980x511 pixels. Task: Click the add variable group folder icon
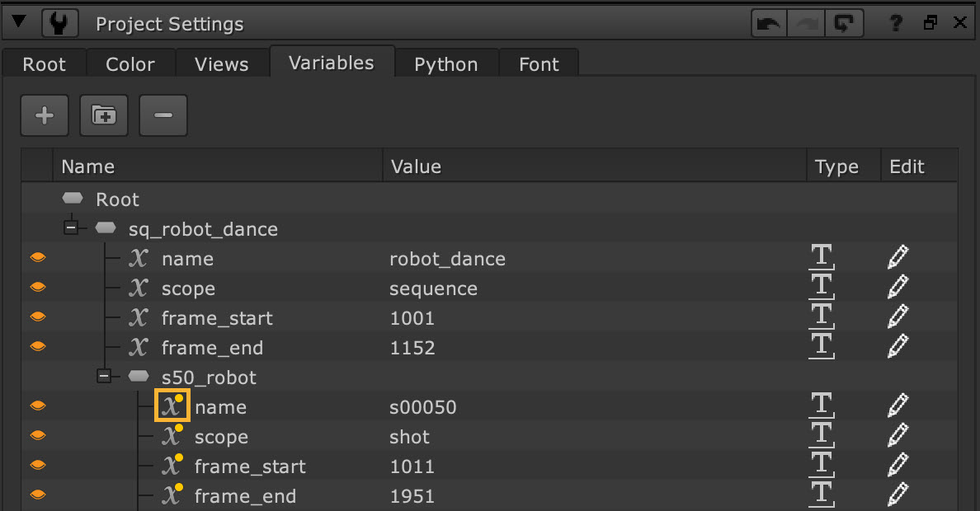click(104, 115)
